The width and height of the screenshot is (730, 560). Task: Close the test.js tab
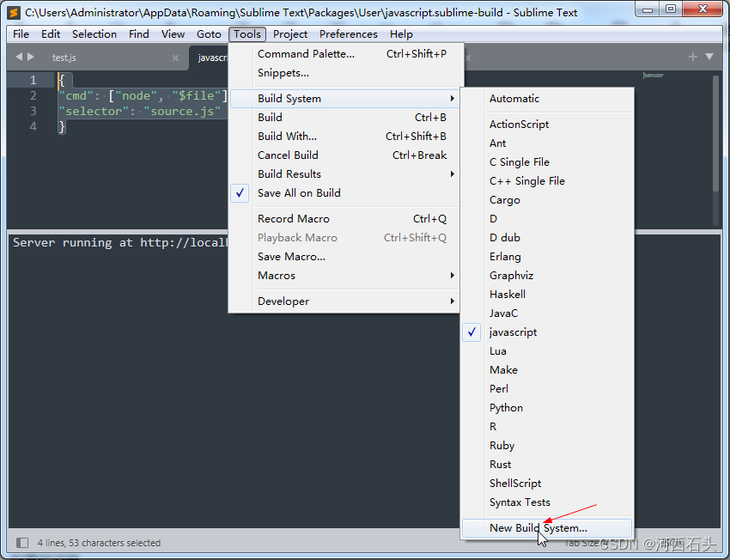point(175,58)
